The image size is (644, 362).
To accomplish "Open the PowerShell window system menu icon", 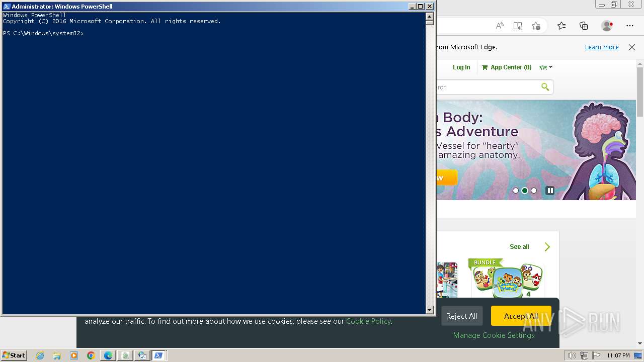I will [7, 7].
